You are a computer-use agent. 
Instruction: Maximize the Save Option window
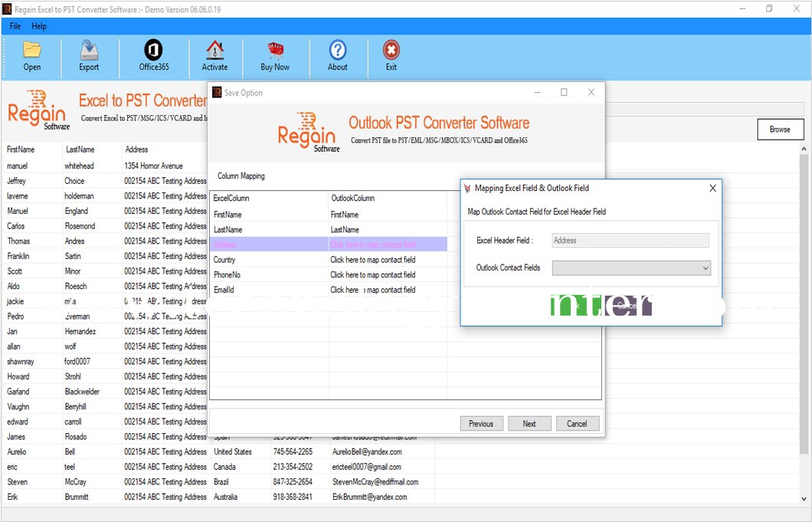[x=564, y=92]
